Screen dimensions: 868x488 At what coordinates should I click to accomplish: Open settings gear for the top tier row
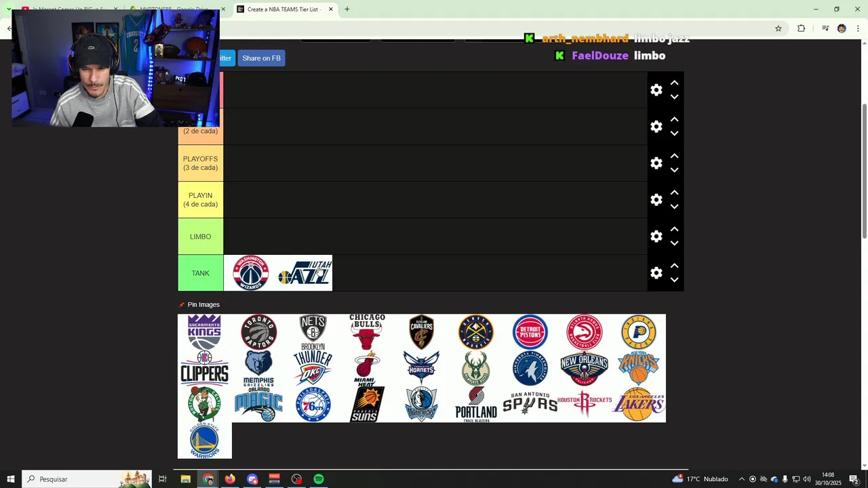point(656,90)
